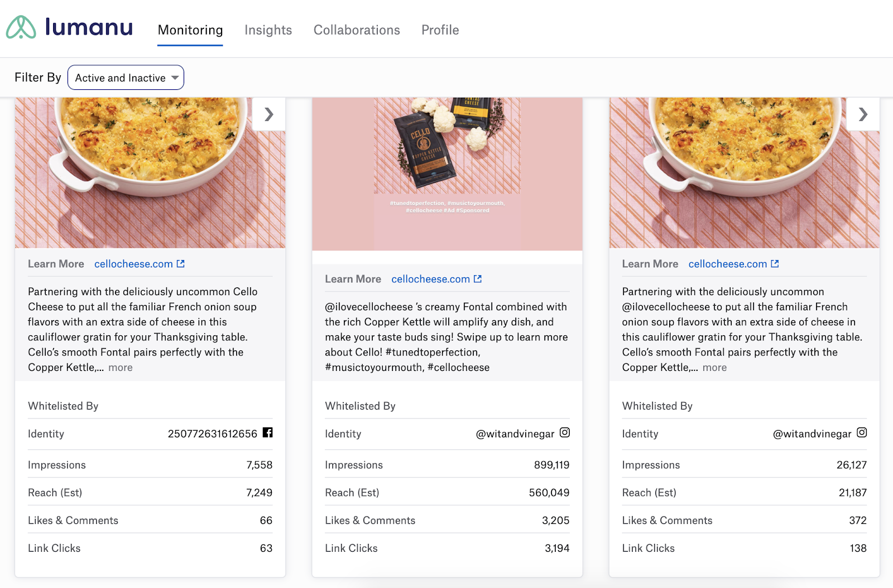Image resolution: width=893 pixels, height=588 pixels.
Task: Click the Link Clicks value 3,194
Action: tap(557, 548)
